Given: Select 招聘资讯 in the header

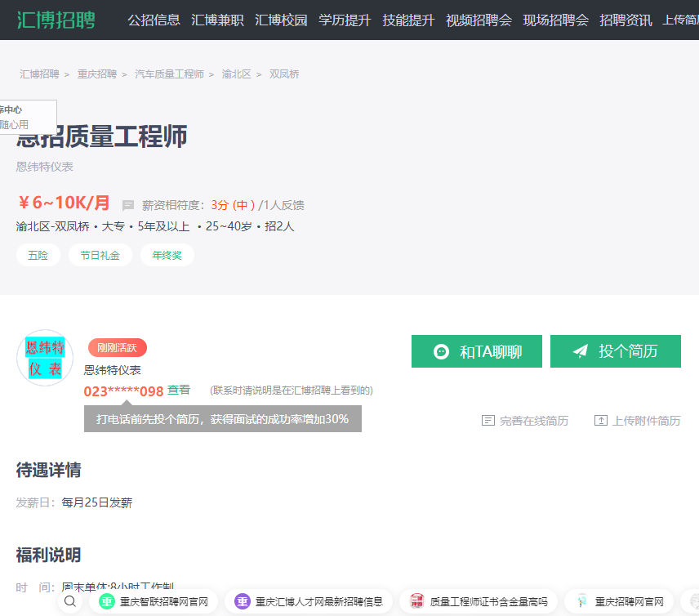Looking at the screenshot, I should tap(626, 20).
